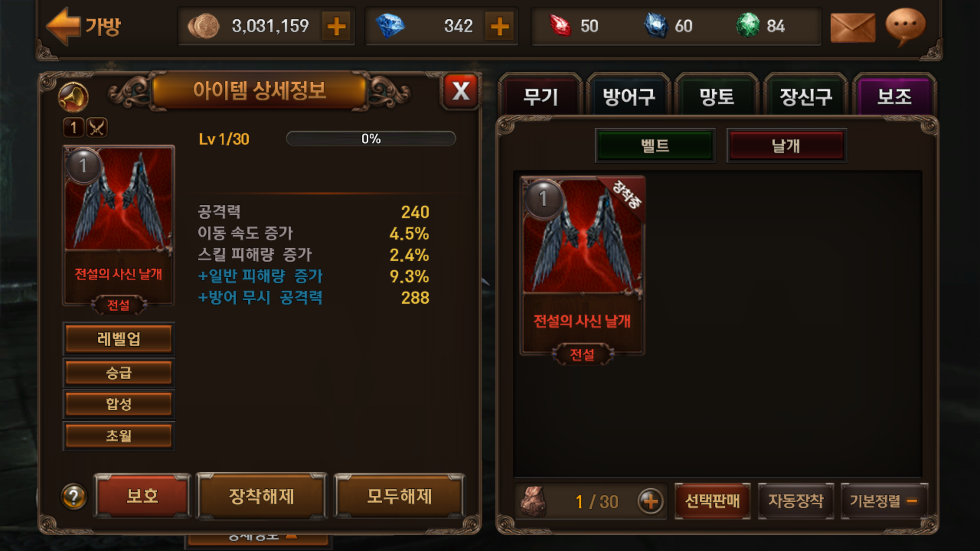The height and width of the screenshot is (551, 980).
Task: Toggle item protection with 보호
Action: [x=142, y=496]
